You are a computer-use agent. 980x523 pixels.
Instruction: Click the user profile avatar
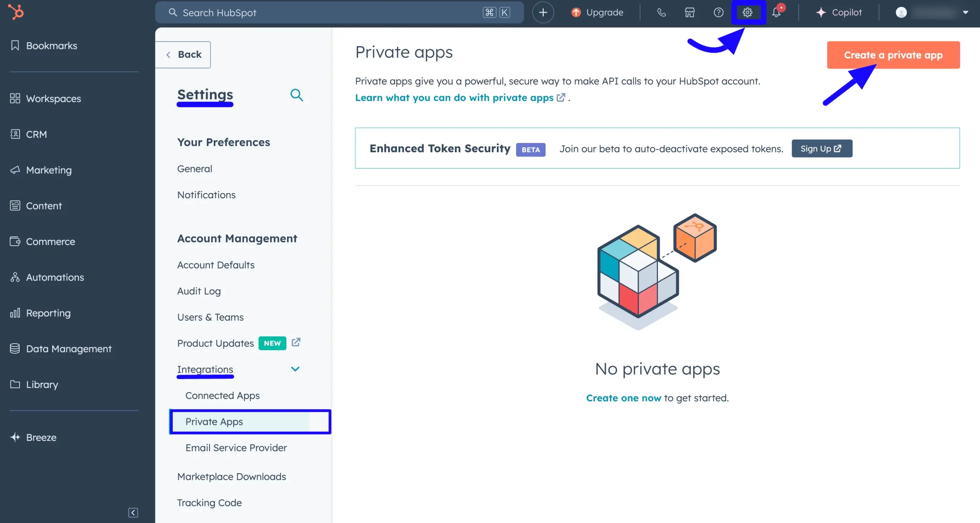901,13
